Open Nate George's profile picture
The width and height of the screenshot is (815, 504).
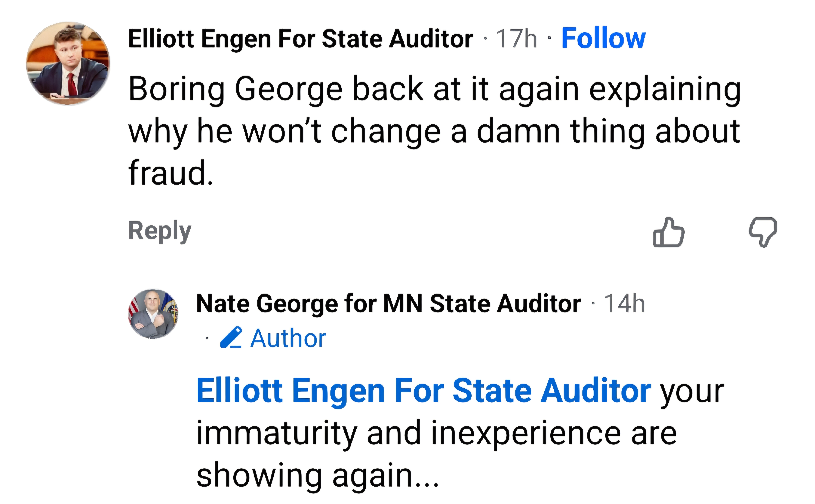pos(153,314)
